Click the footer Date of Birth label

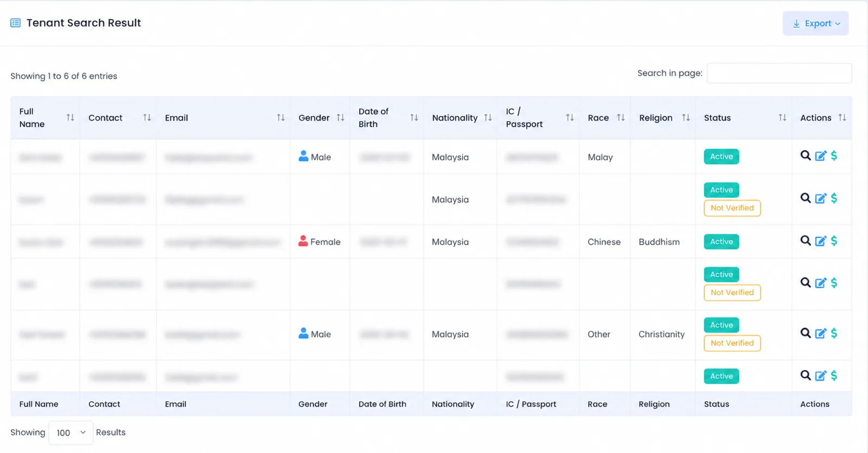(x=382, y=404)
